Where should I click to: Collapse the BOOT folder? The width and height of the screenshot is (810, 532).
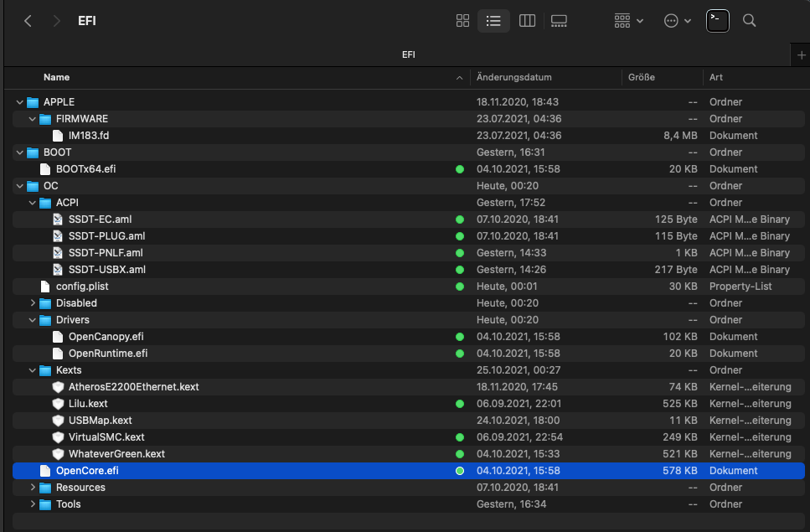click(19, 152)
